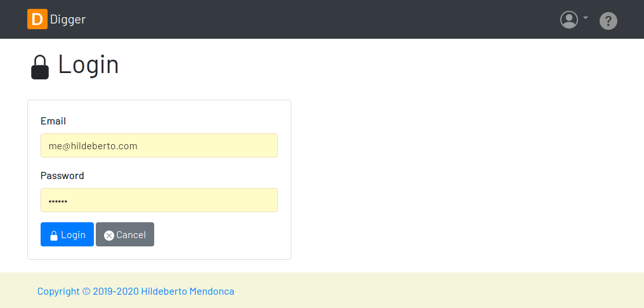Click the Password field label
This screenshot has height=308, width=644.
62,175
